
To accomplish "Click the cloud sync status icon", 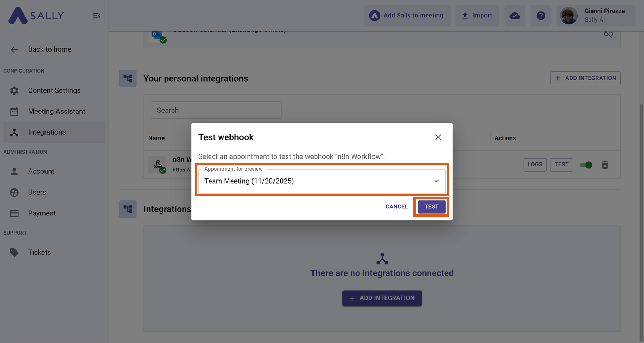I will 514,16.
